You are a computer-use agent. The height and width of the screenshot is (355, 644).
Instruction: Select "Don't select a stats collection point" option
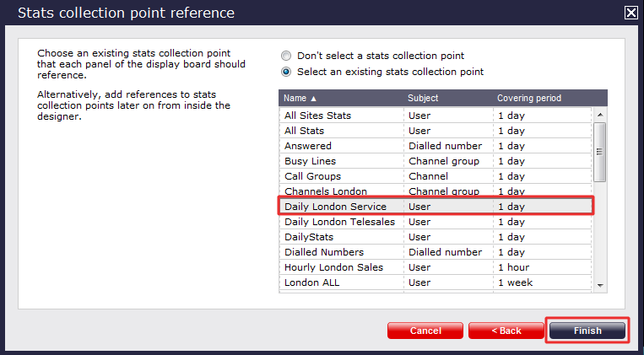coord(286,56)
